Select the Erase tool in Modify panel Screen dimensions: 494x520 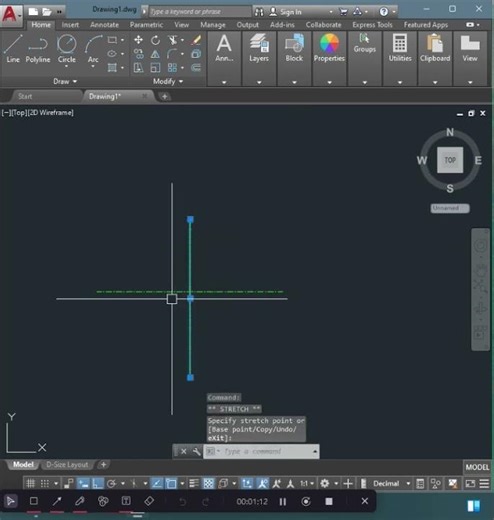click(196, 40)
